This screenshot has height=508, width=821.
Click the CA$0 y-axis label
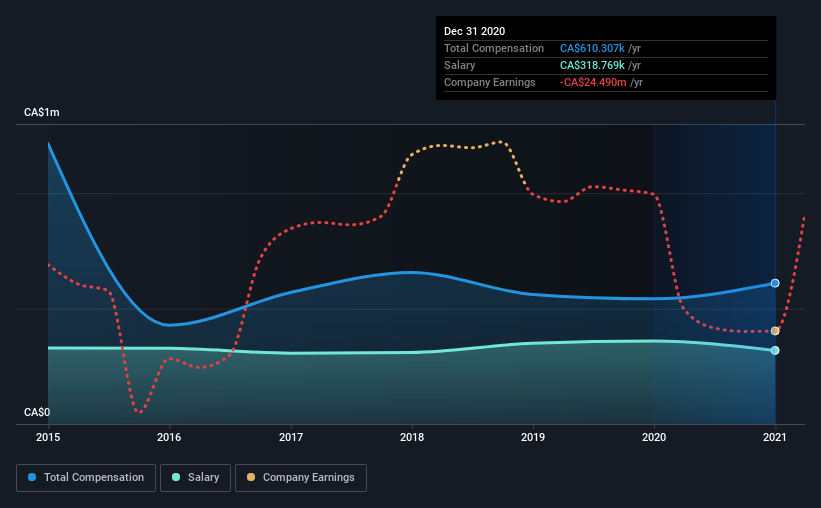(x=37, y=413)
